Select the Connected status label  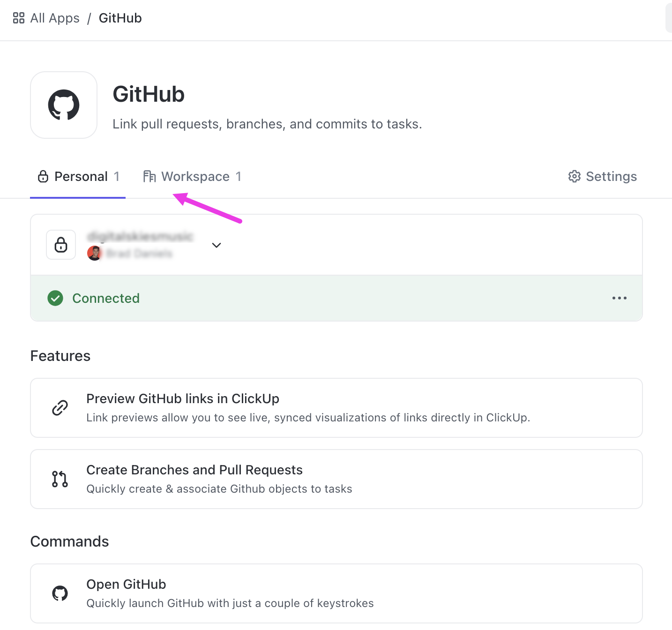[106, 298]
